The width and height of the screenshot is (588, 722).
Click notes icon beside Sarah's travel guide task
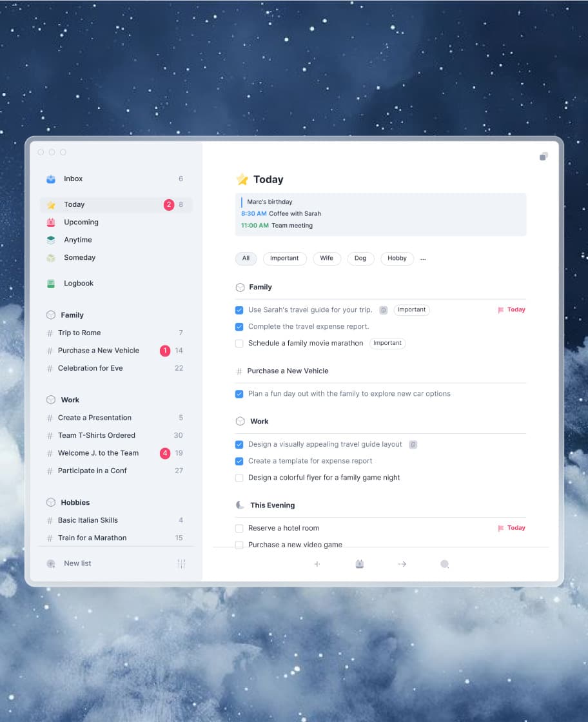(x=384, y=310)
